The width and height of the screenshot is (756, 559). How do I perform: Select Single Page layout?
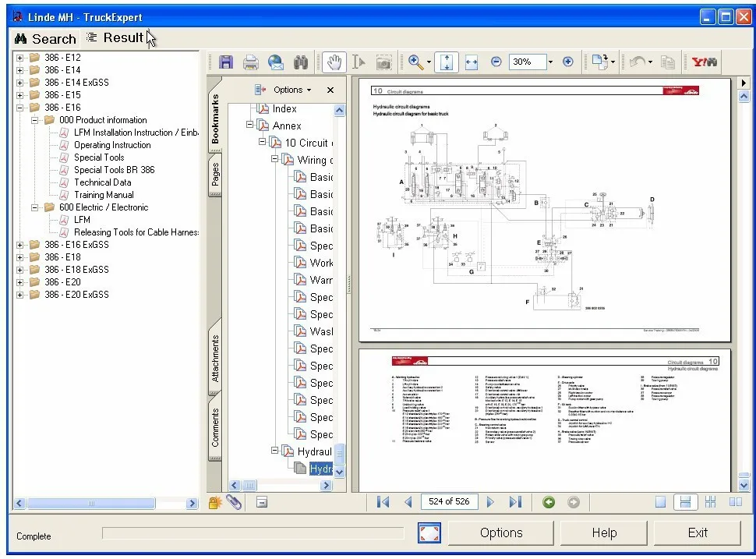tap(661, 502)
